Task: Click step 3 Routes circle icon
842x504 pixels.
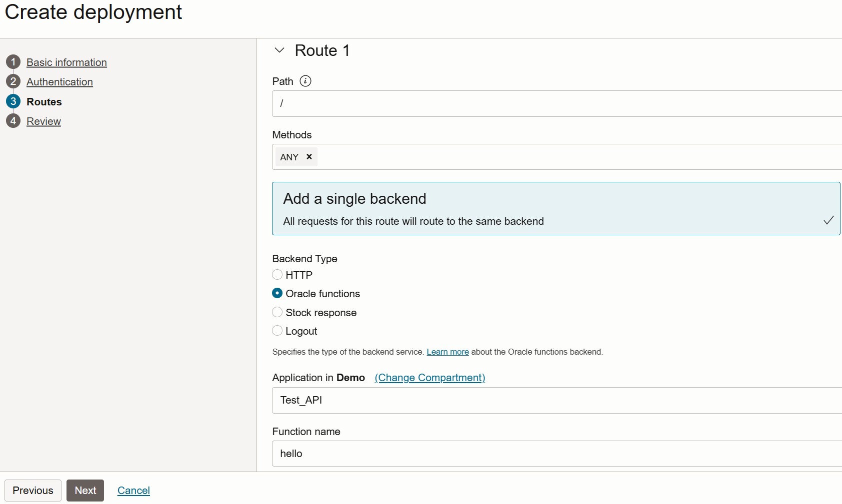Action: 13,101
